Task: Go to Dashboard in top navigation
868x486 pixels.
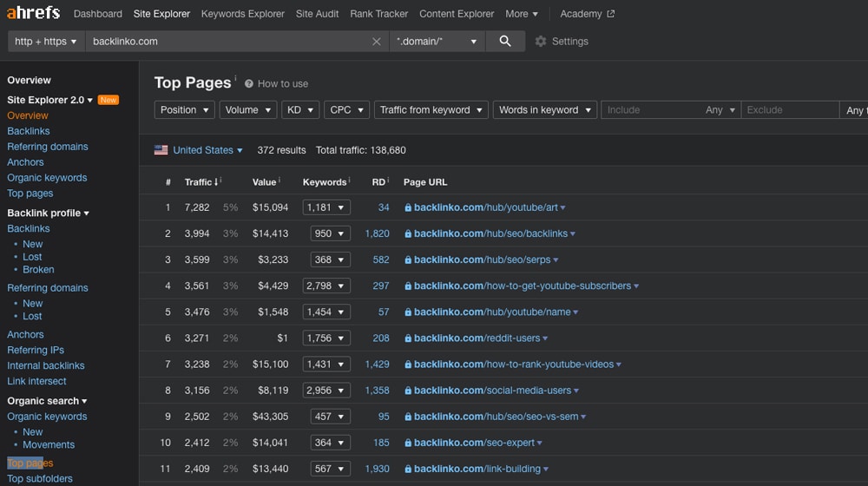Action: pyautogui.click(x=98, y=14)
